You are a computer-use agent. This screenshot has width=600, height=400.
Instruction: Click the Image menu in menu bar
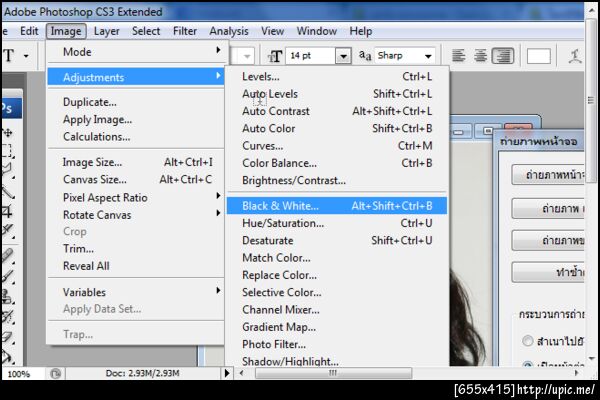pyautogui.click(x=66, y=31)
